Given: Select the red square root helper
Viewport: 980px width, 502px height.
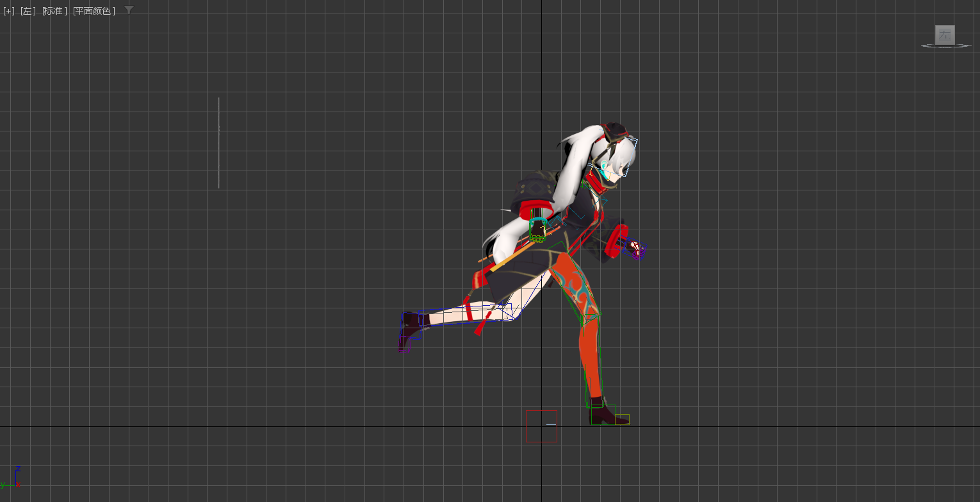Looking at the screenshot, I should (541, 426).
